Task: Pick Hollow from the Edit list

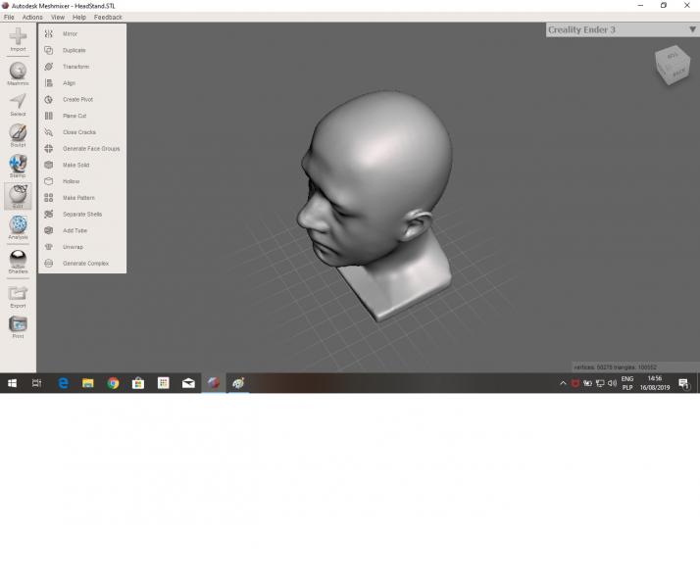Action: pyautogui.click(x=71, y=181)
